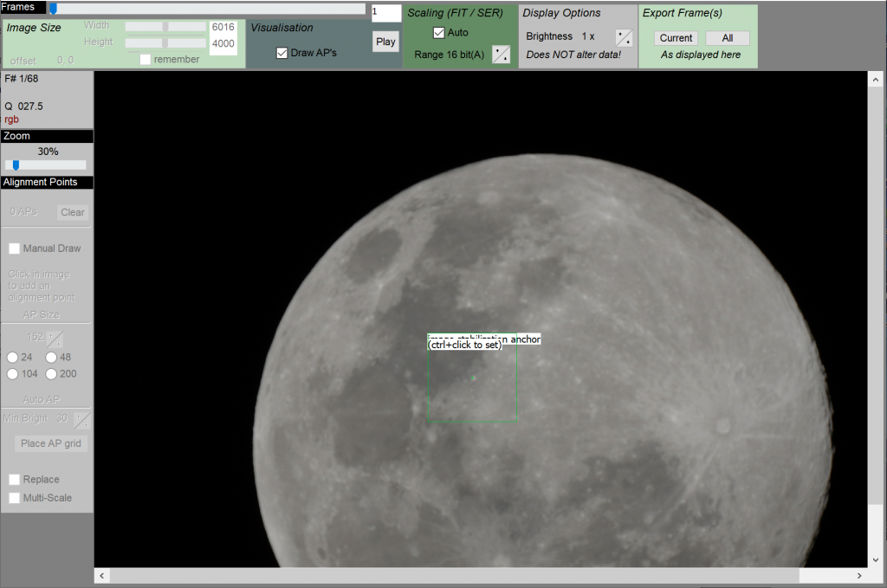Select AP size 24 radio button
The image size is (887, 588).
pos(12,358)
